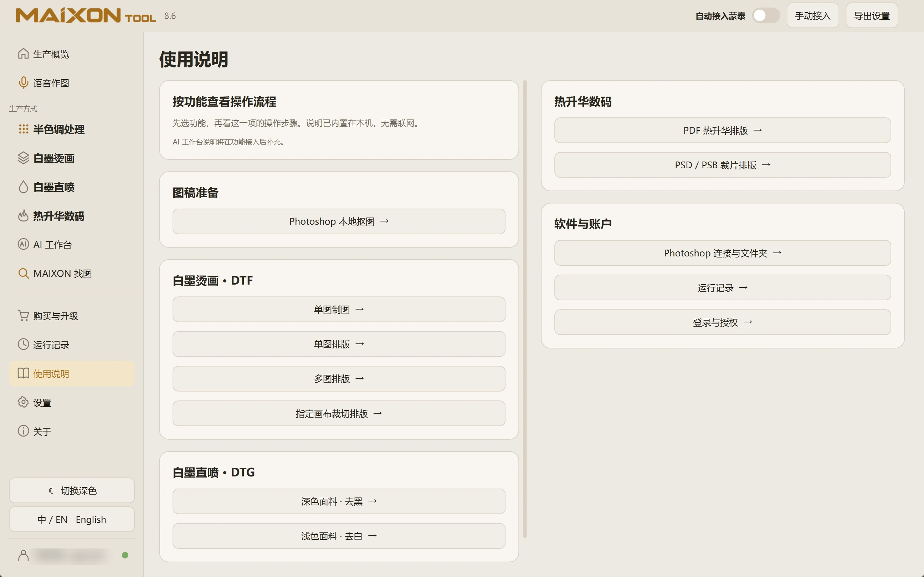Open the 设置 gear icon
924x577 pixels.
click(23, 402)
